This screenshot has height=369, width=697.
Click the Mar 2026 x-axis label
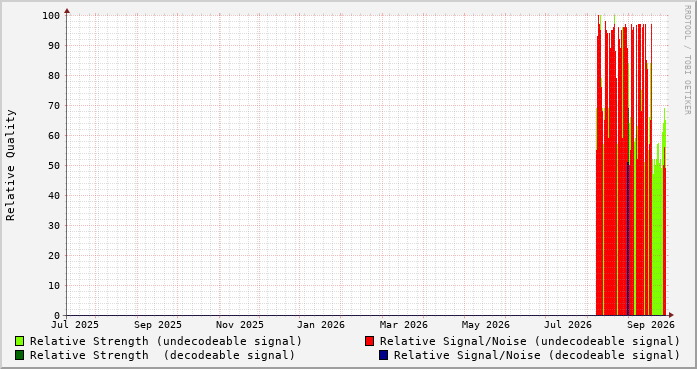point(403,325)
